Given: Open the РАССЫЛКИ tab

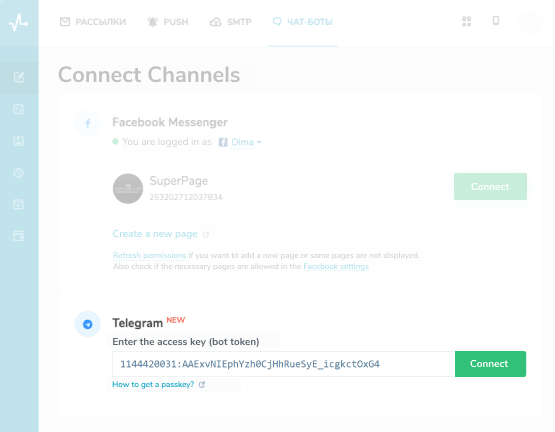Looking at the screenshot, I should pyautogui.click(x=93, y=22).
